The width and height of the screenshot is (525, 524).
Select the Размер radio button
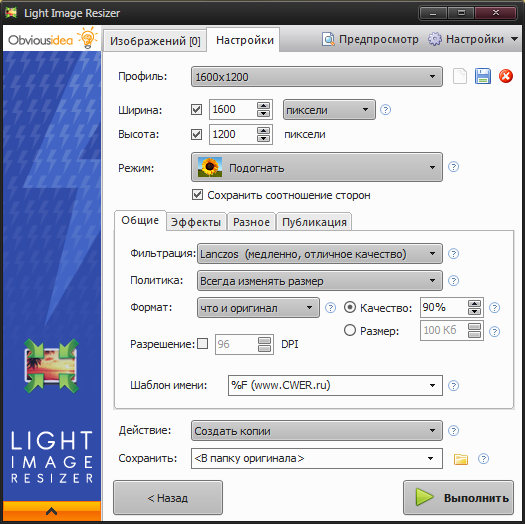[350, 330]
